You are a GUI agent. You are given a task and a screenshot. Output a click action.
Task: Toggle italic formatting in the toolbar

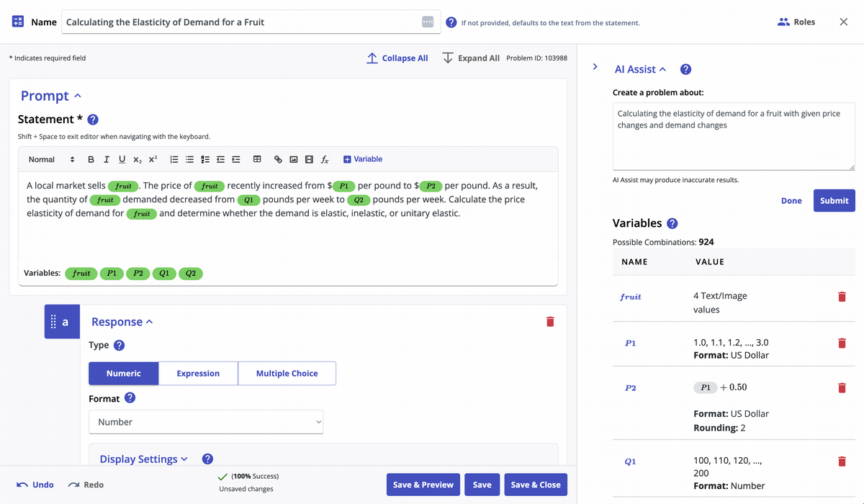point(107,159)
